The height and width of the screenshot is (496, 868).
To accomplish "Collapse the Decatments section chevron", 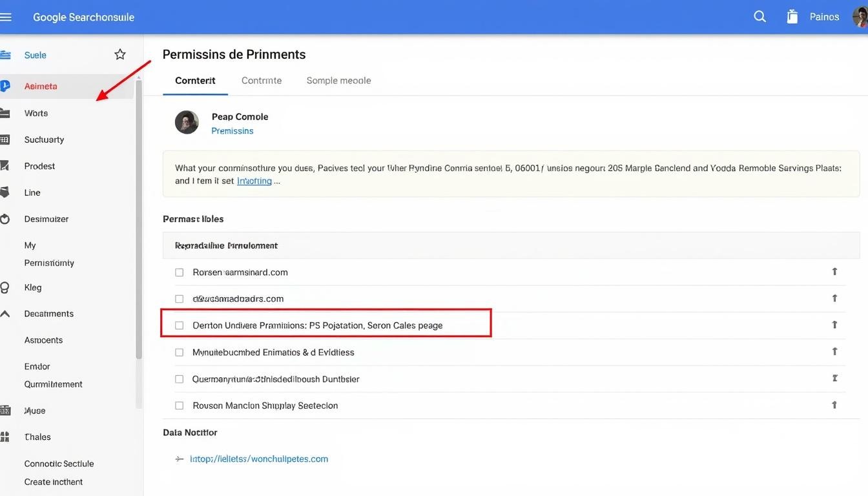I will point(6,313).
